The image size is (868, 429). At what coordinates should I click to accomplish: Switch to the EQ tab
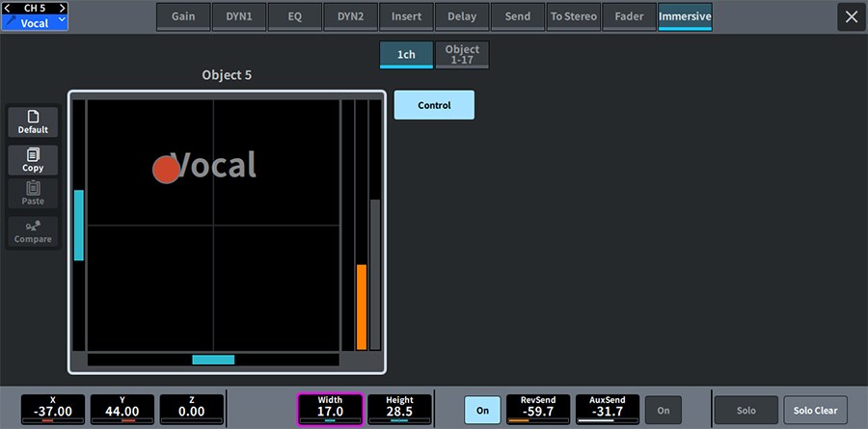pos(295,16)
